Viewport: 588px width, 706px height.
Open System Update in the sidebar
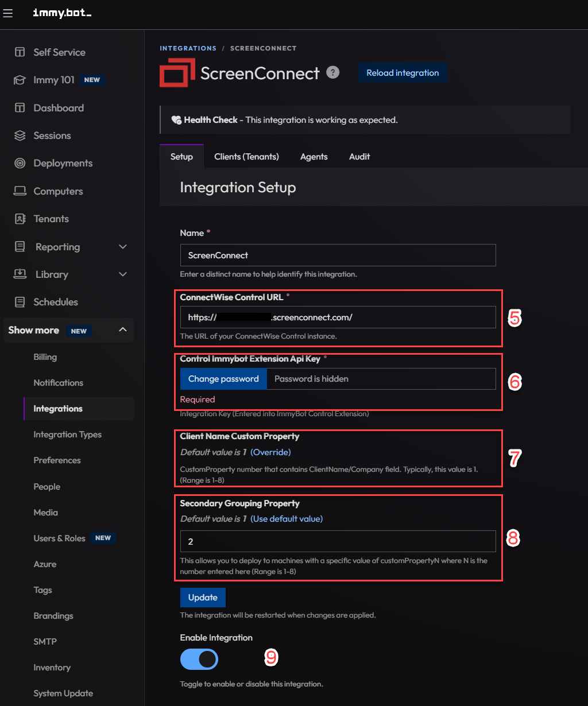(x=63, y=693)
